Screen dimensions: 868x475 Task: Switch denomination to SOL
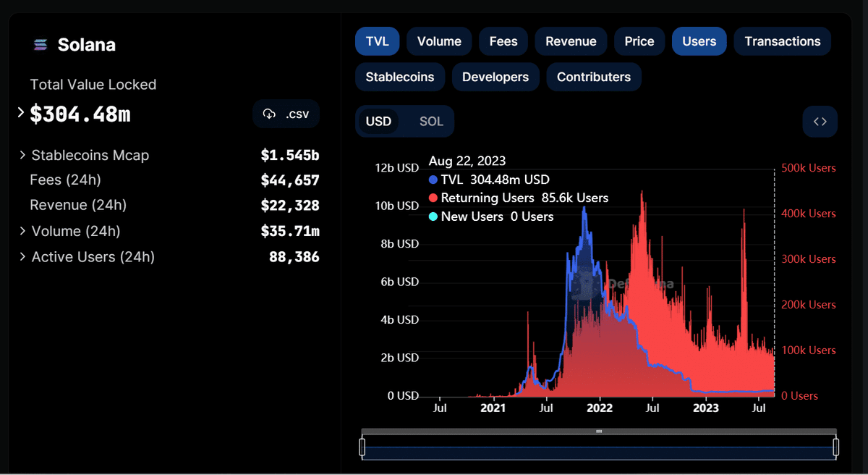(431, 121)
